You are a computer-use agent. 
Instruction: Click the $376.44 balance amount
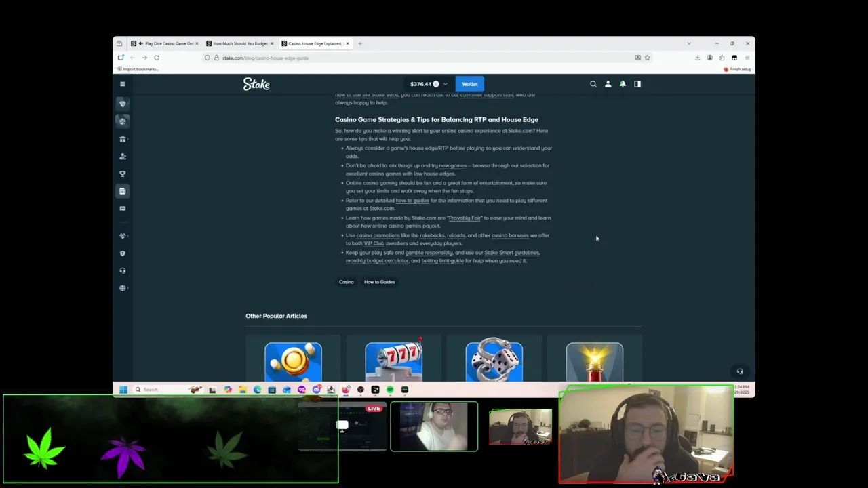(420, 84)
